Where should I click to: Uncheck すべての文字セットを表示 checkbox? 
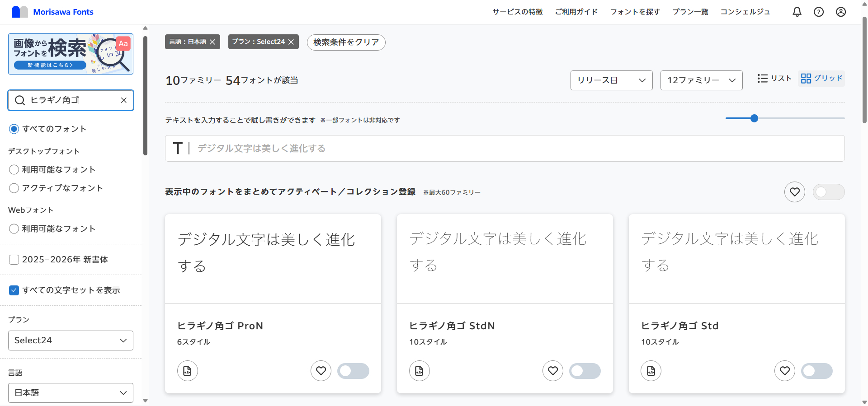coord(14,290)
